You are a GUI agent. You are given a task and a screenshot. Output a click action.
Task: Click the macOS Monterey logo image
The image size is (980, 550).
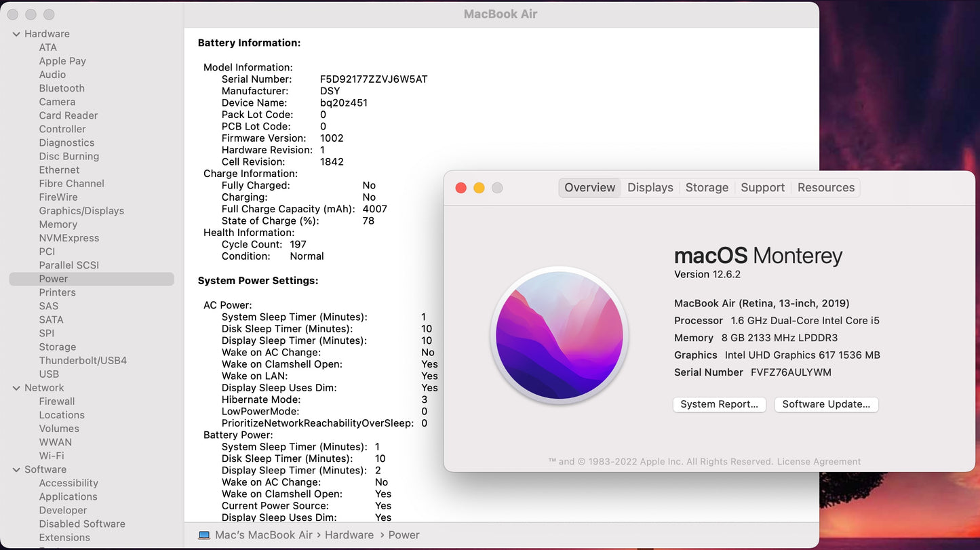tap(560, 335)
